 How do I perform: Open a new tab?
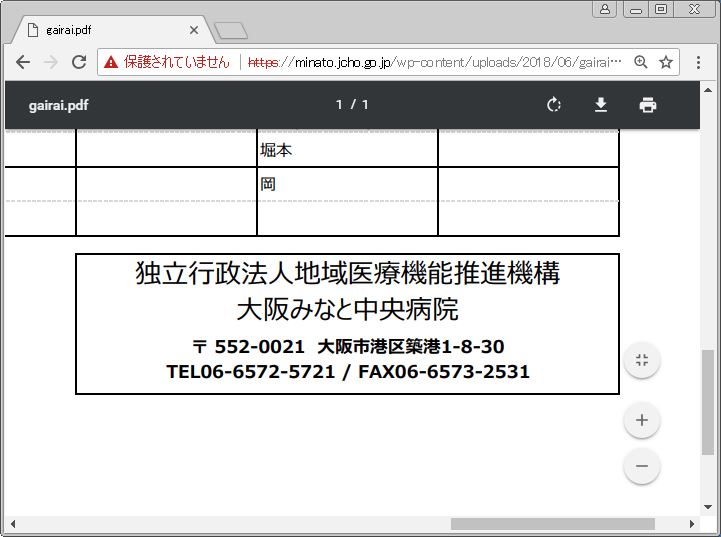pyautogui.click(x=231, y=31)
